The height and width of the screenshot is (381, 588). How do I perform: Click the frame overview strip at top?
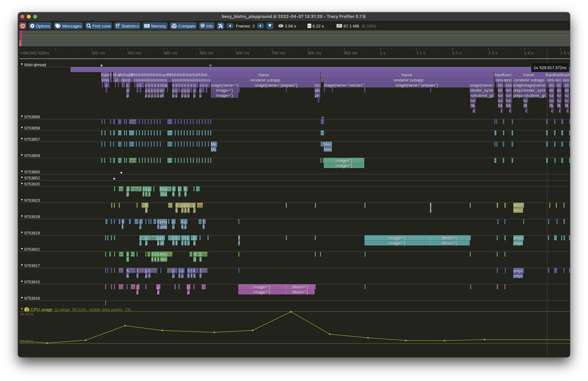click(294, 38)
